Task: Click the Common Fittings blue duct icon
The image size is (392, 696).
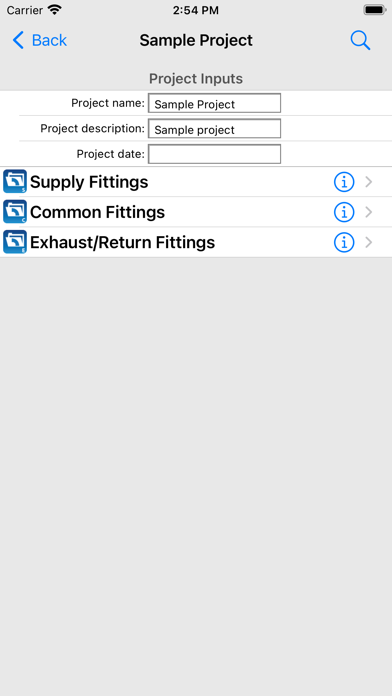Action: (x=15, y=212)
